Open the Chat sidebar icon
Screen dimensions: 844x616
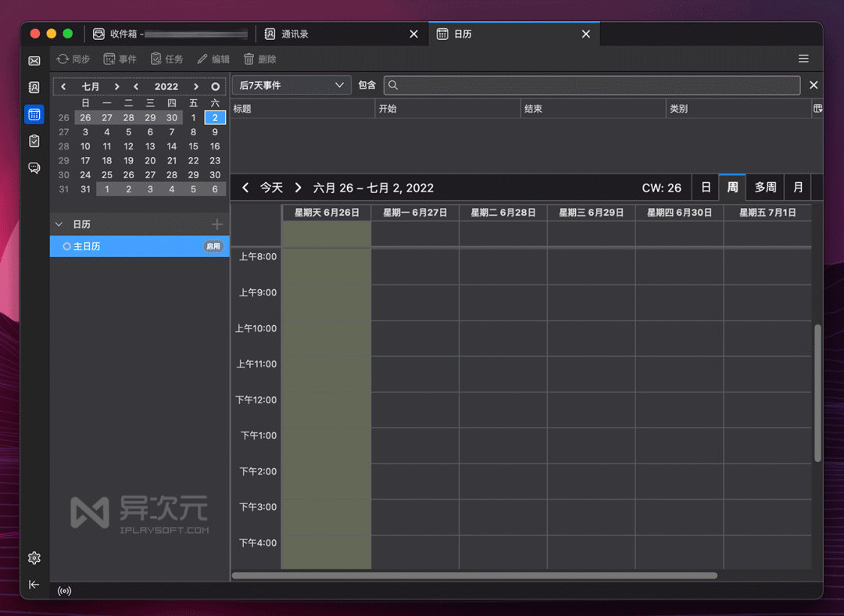click(x=34, y=168)
